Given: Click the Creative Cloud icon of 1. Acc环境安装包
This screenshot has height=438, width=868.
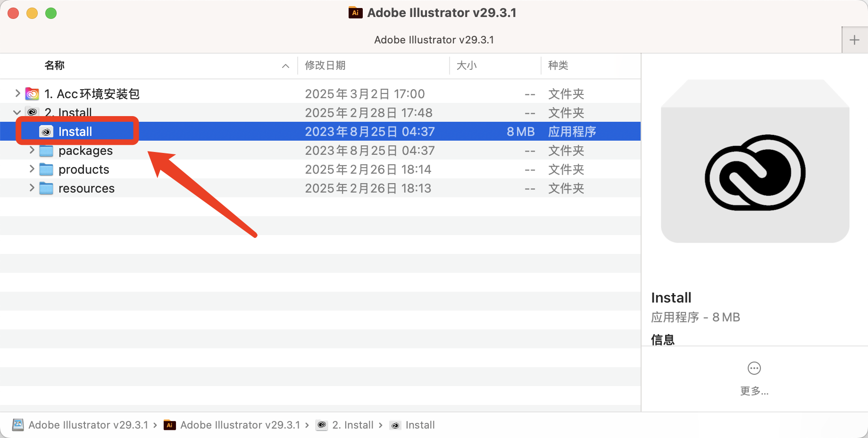Looking at the screenshot, I should click(x=32, y=94).
